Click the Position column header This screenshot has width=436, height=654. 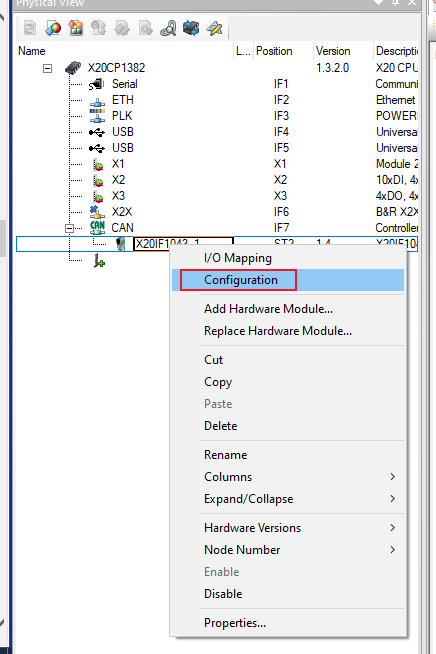pyautogui.click(x=283, y=51)
